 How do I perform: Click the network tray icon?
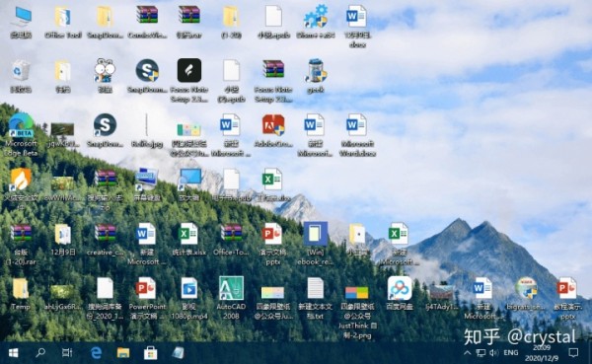click(x=481, y=353)
